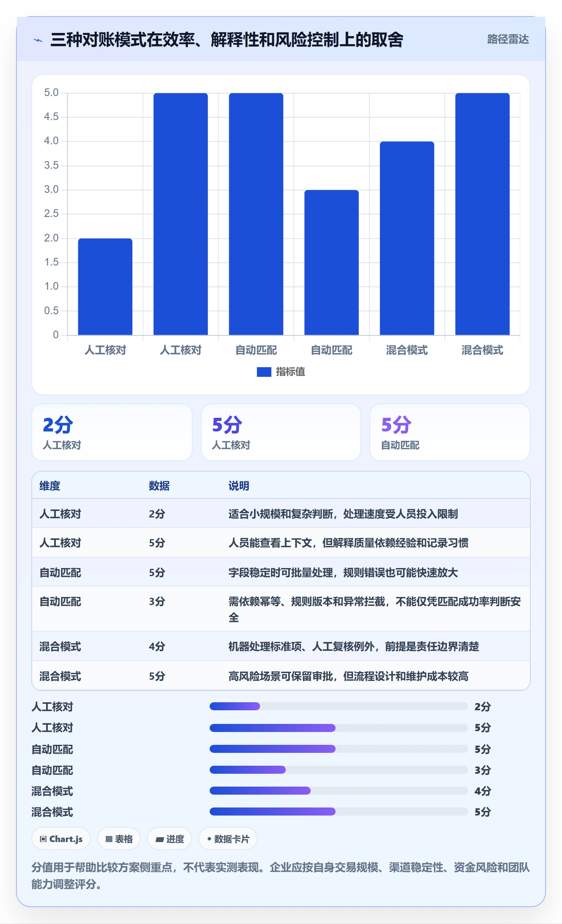Click the title 三种对账模式在效率、解释性和风险控制上的取舍

(x=227, y=40)
